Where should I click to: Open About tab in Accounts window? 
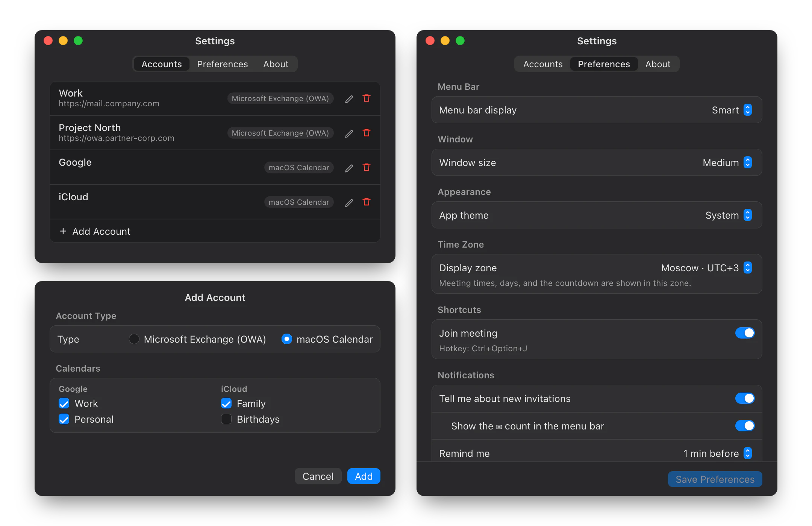(x=276, y=64)
